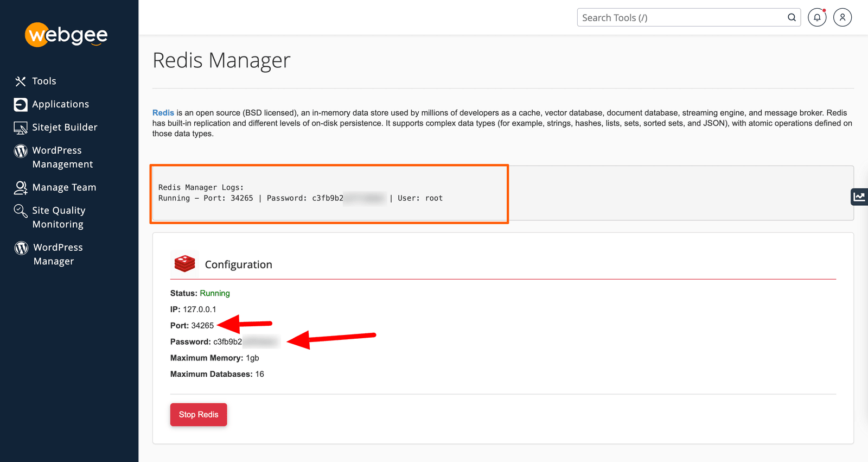Click the IP: 127.0.0.1 entry
Viewport: 868px width, 462px height.
coord(193,309)
